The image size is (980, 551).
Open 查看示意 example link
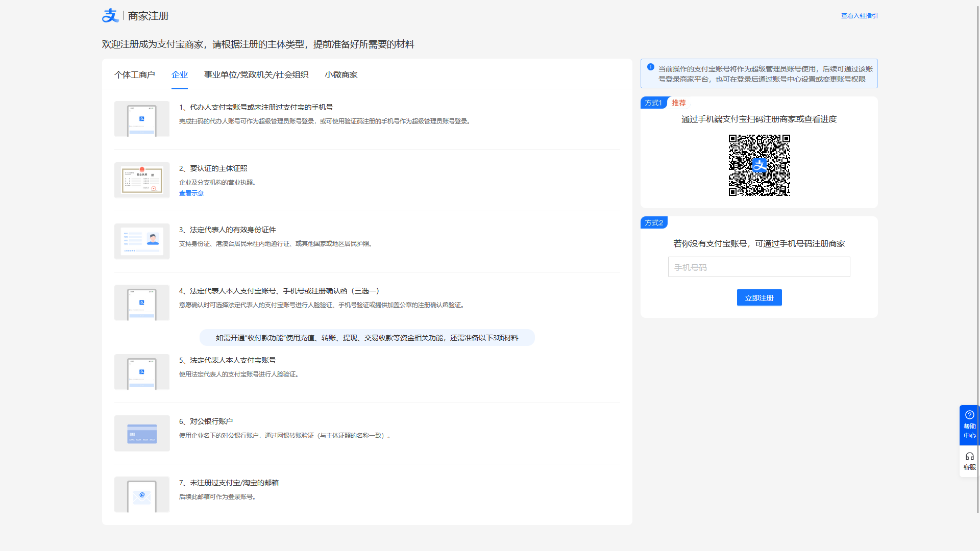[x=191, y=193]
